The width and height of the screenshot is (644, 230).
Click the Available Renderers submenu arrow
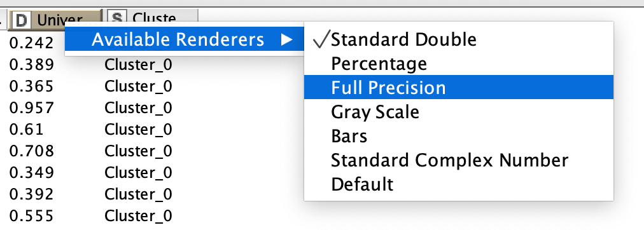tap(286, 40)
